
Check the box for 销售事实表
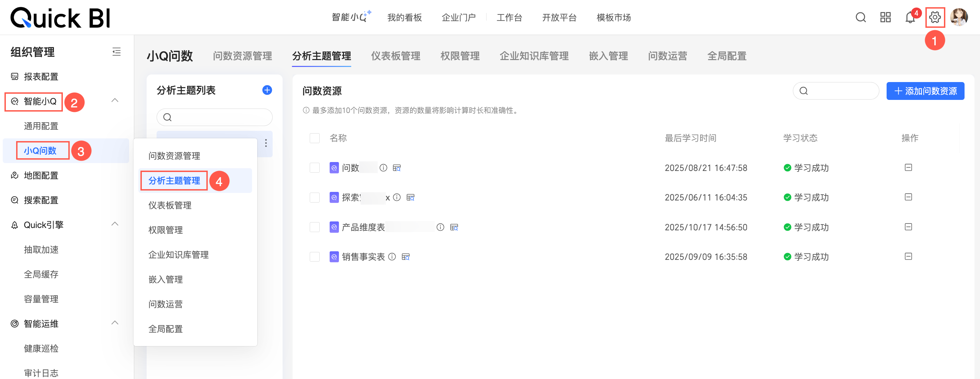(x=315, y=257)
